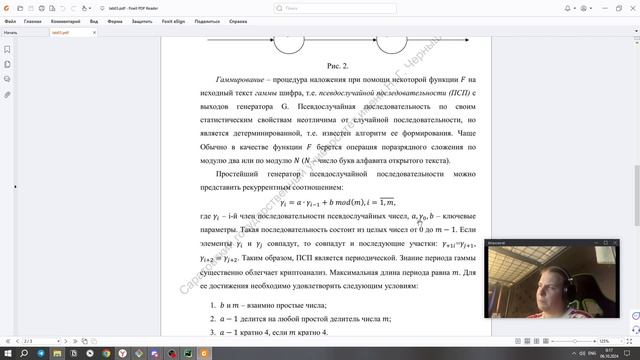Click the webcam overlay video window
The image size is (640, 360).
(x=552, y=279)
